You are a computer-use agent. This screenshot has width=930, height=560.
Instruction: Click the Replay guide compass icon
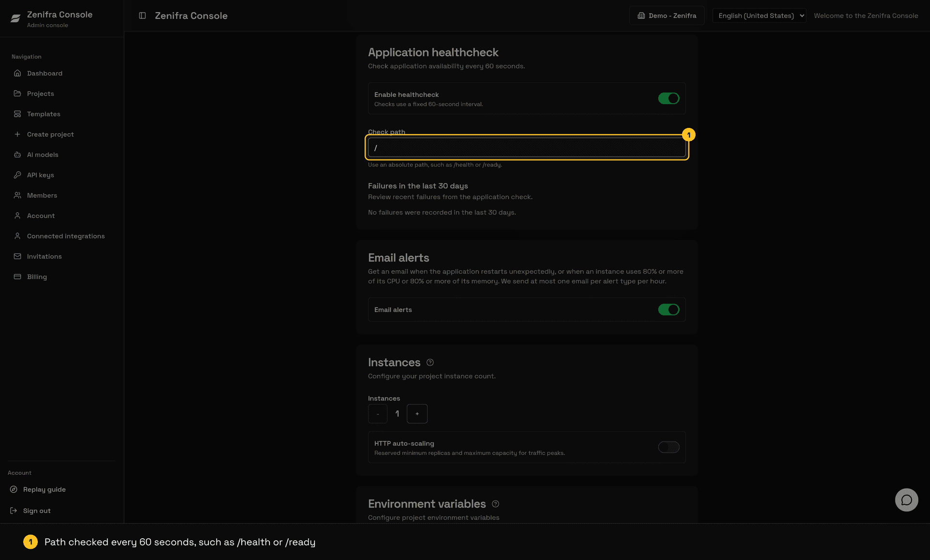pyautogui.click(x=14, y=489)
